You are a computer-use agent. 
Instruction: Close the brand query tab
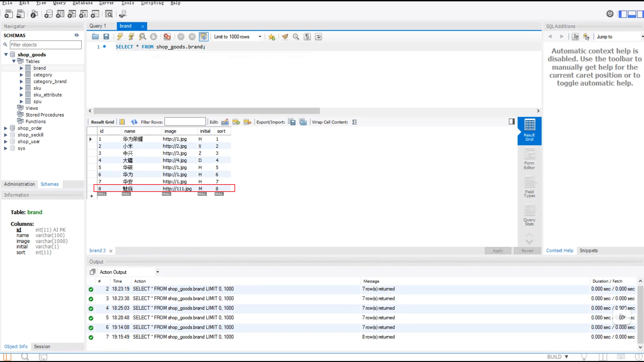(143, 26)
